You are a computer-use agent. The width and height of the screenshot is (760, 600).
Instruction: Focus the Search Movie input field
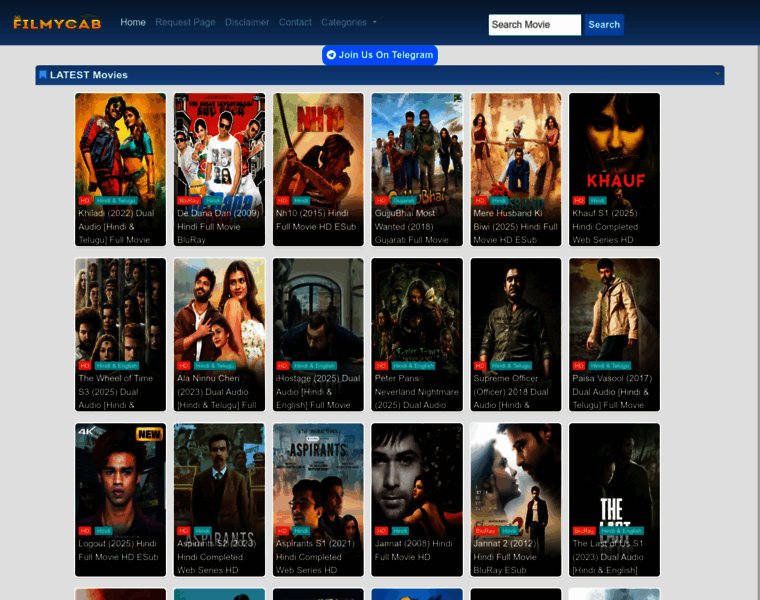535,25
